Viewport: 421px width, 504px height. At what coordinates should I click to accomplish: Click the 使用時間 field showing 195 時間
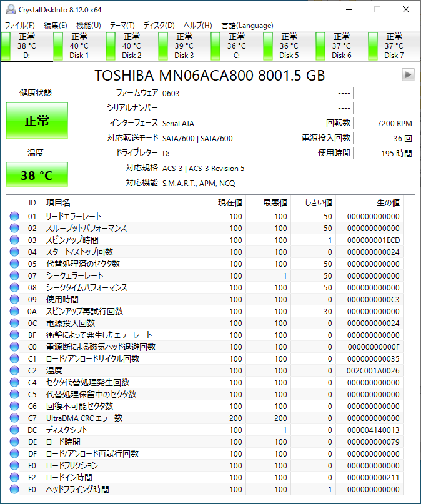click(384, 153)
